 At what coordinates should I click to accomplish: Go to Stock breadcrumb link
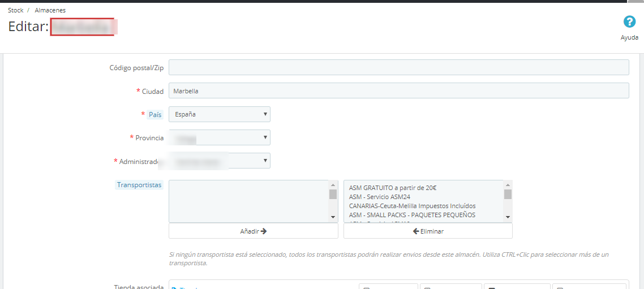tap(16, 10)
